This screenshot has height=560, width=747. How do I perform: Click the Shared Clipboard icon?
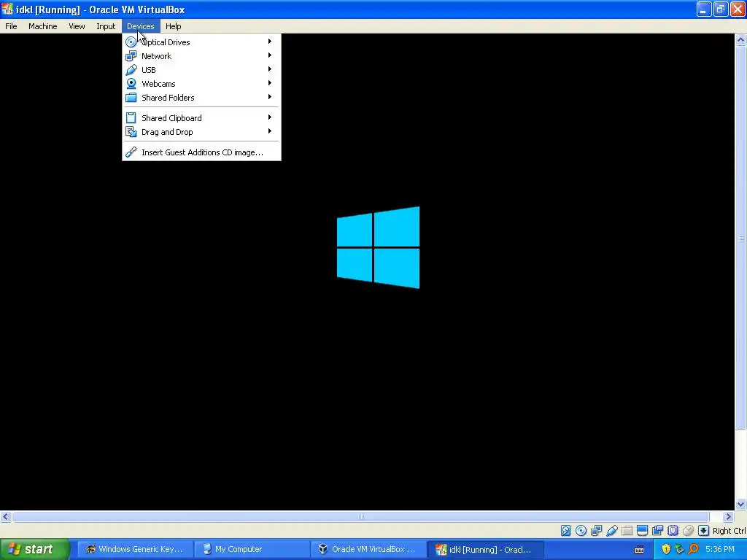coord(131,117)
